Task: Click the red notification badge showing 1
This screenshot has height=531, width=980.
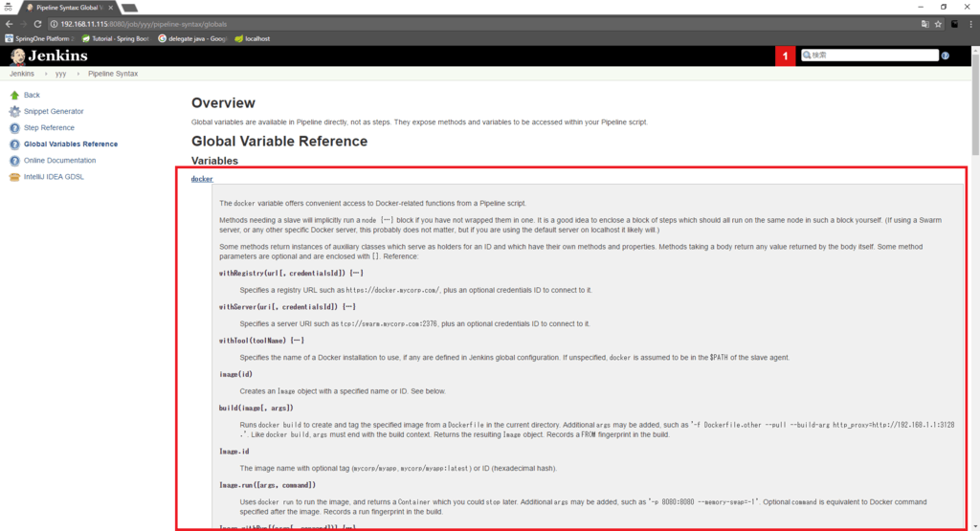Action: [786, 56]
